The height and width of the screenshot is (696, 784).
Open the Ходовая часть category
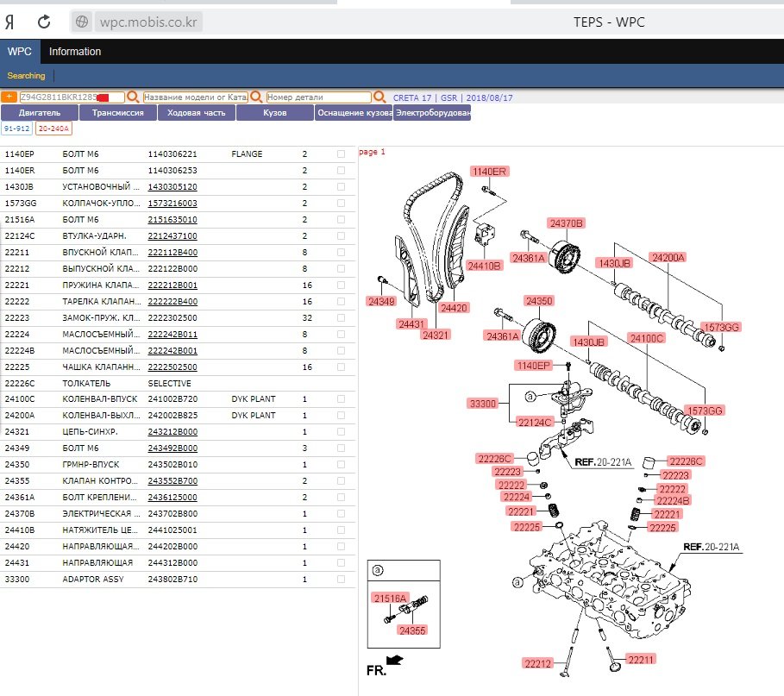pos(197,113)
